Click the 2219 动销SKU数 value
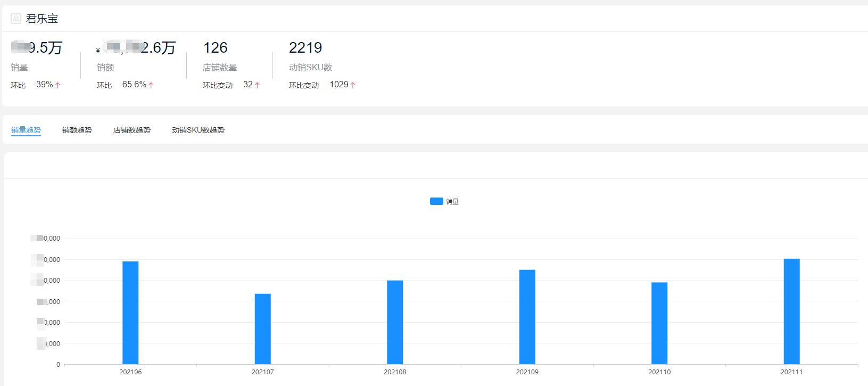This screenshot has height=386, width=868. pyautogui.click(x=305, y=48)
